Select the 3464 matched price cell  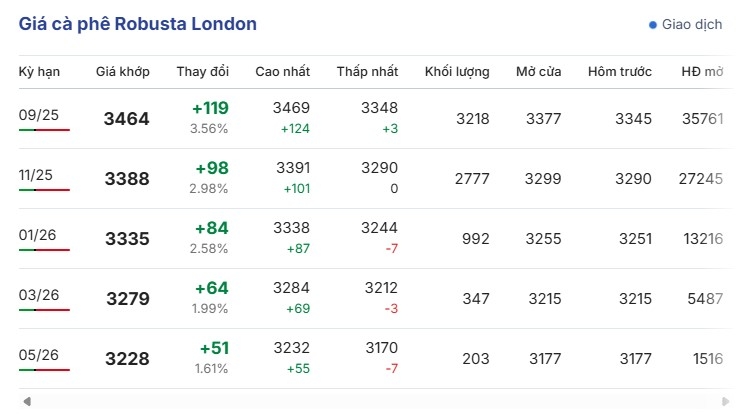pyautogui.click(x=126, y=118)
